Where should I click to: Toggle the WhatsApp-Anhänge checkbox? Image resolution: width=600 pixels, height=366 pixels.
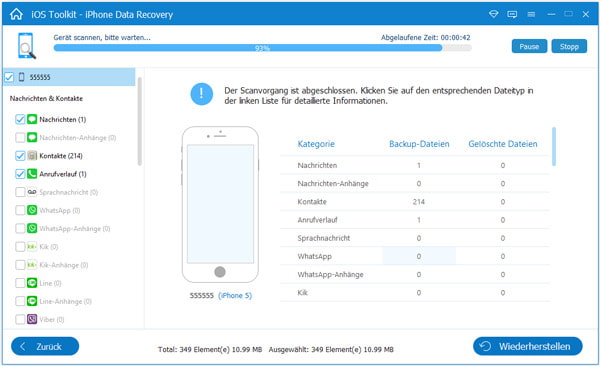tap(20, 228)
